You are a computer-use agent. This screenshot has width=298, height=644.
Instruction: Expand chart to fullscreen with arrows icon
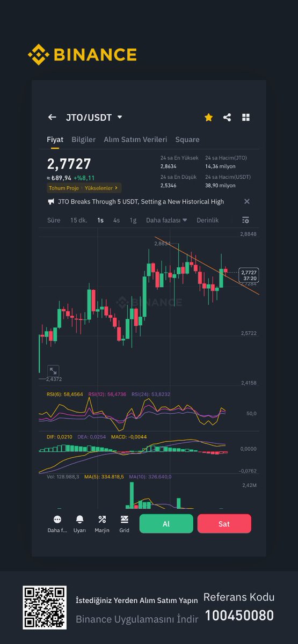point(53,370)
